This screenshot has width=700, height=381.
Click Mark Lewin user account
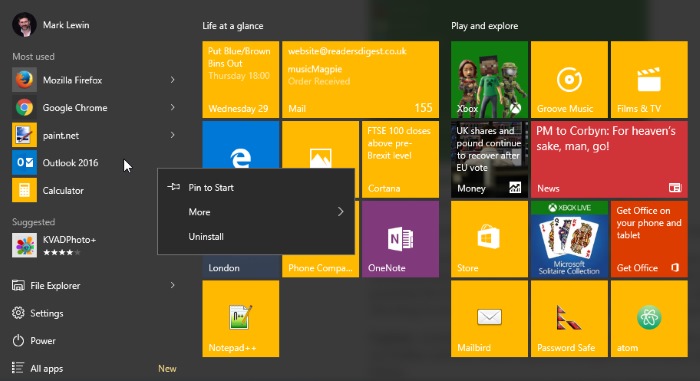click(51, 25)
